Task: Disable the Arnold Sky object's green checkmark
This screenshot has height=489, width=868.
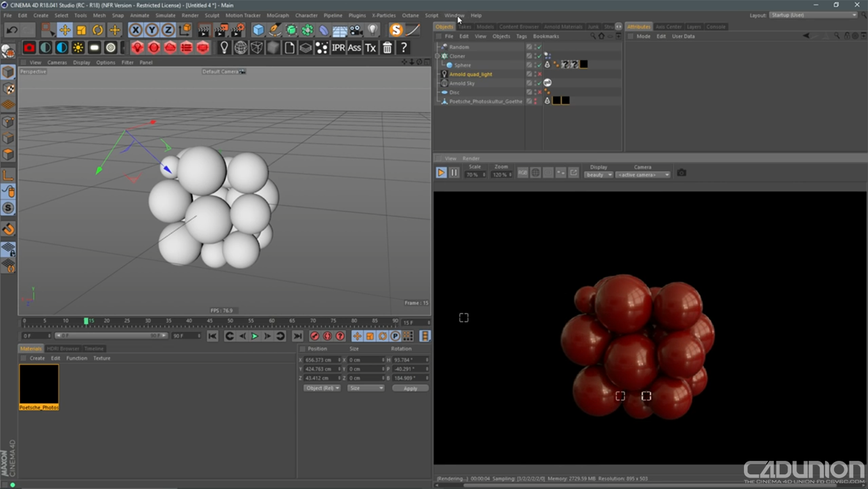Action: click(x=539, y=83)
